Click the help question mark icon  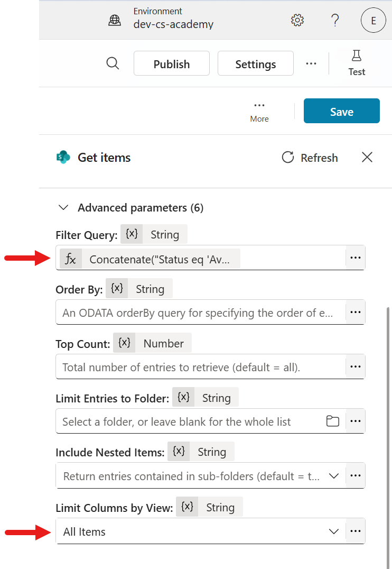(x=335, y=20)
